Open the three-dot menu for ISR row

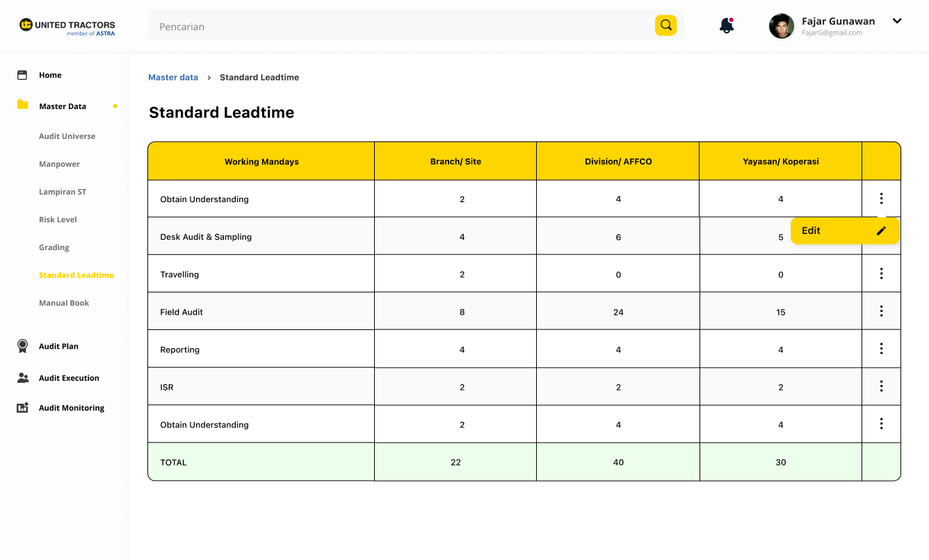click(x=881, y=386)
